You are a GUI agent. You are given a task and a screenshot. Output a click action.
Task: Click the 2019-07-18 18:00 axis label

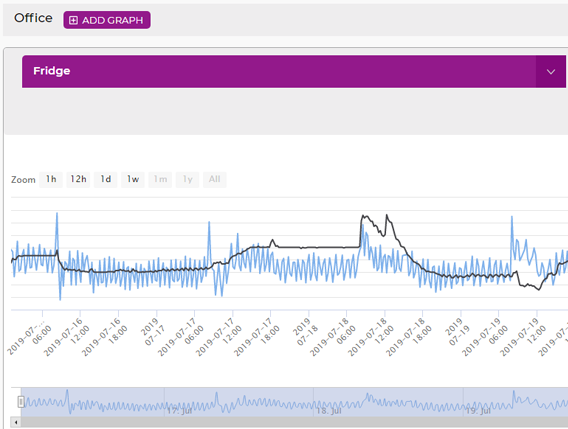[x=409, y=337]
